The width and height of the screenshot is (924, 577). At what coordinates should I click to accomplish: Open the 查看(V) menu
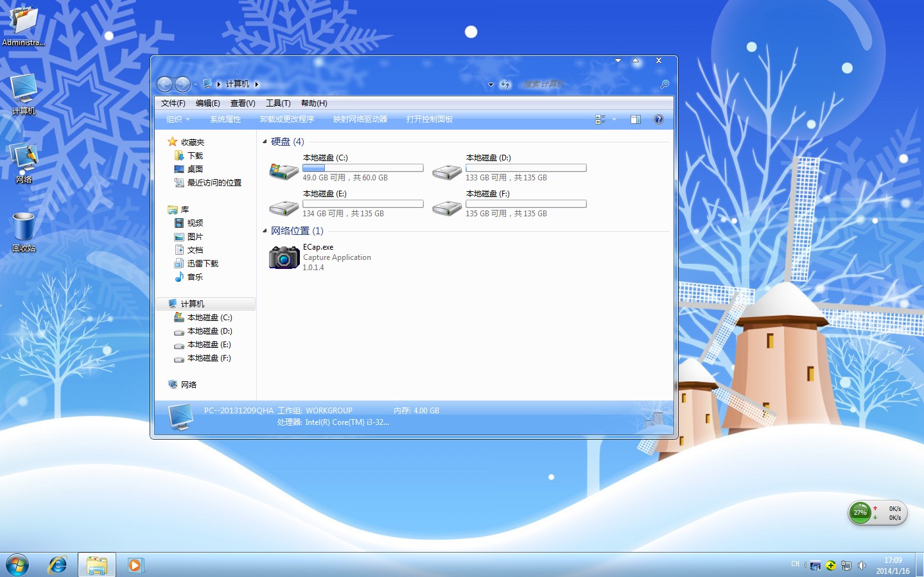[243, 103]
